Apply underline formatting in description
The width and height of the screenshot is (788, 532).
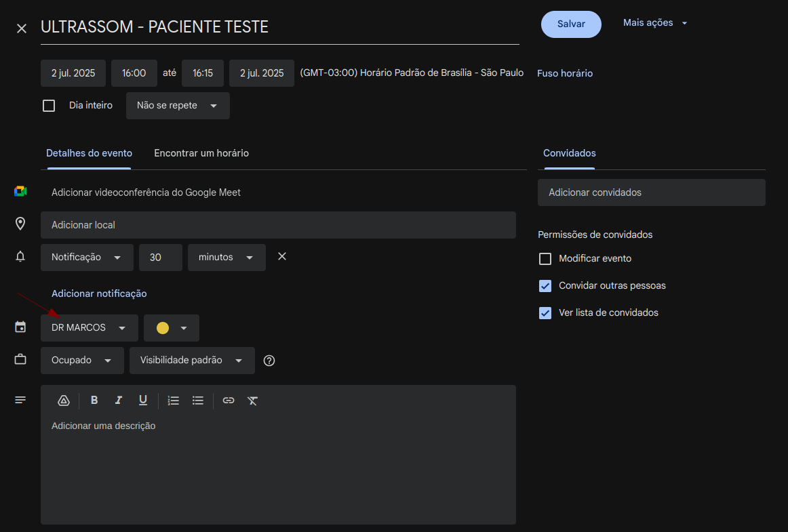pos(143,401)
